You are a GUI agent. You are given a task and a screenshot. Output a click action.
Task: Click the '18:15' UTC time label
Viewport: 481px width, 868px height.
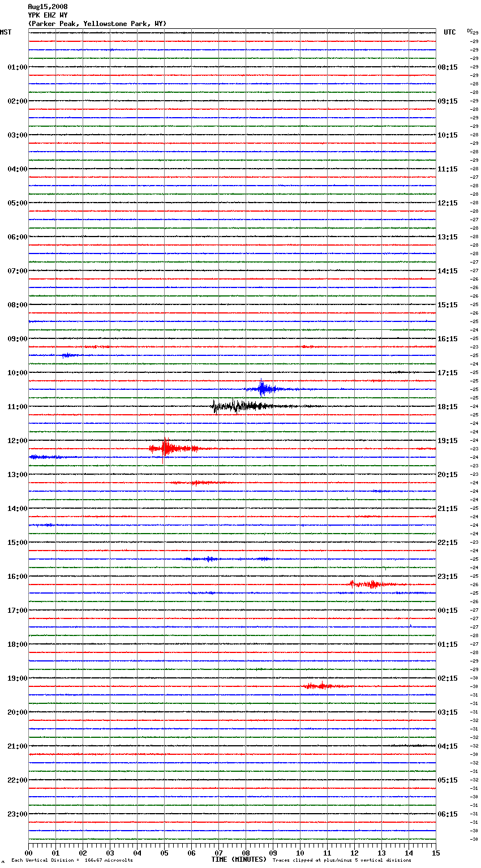point(448,407)
